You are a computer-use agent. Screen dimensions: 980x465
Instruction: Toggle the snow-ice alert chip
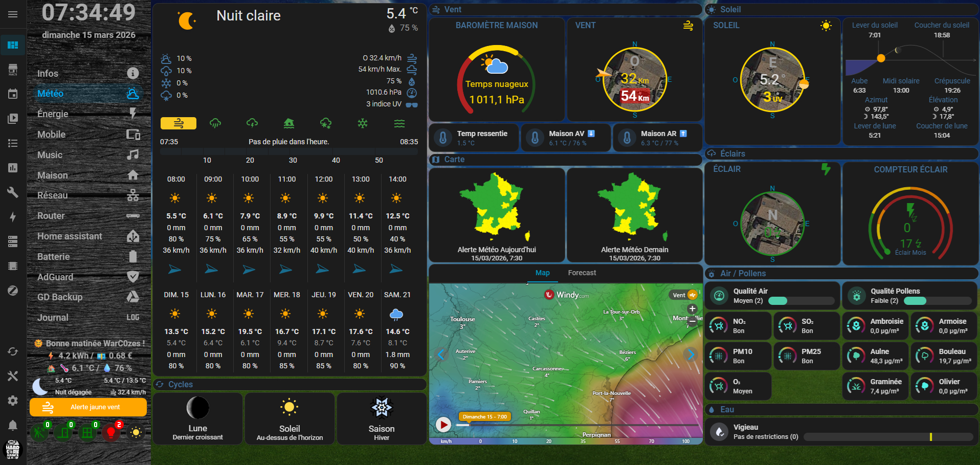click(x=326, y=123)
